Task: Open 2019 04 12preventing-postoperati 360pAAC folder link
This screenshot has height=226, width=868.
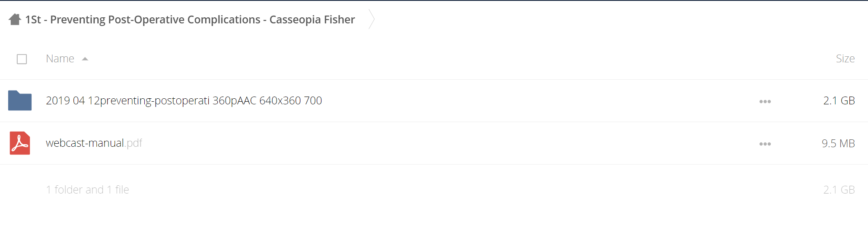Action: [x=184, y=100]
